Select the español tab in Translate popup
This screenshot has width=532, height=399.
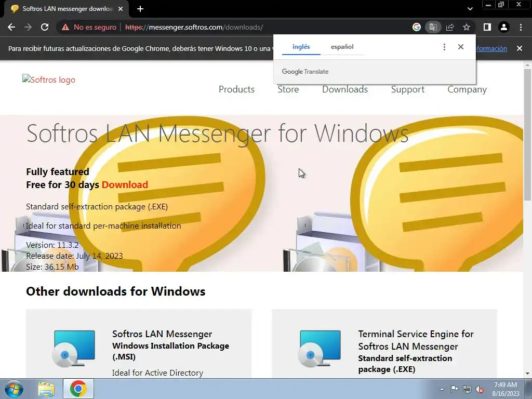click(x=342, y=47)
